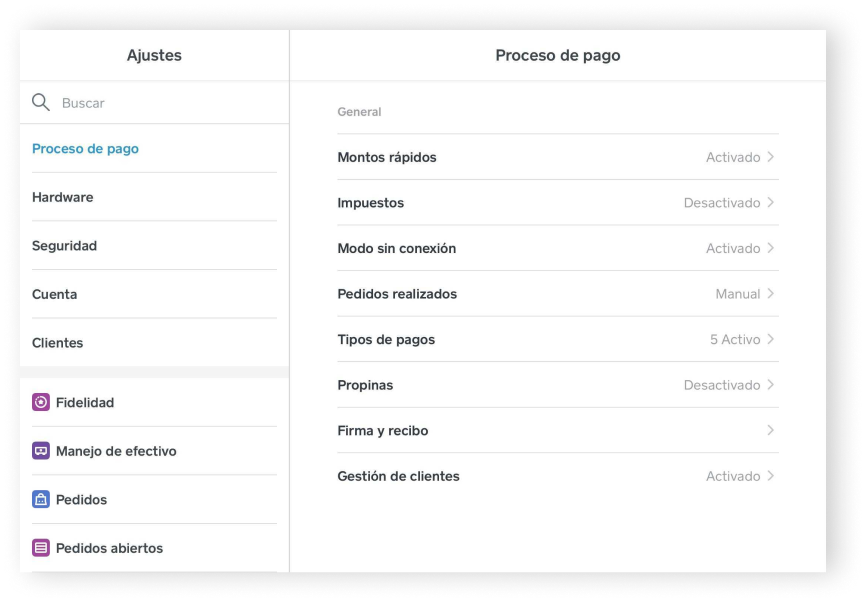Expand Montos rápidos chevron arrow
The width and height of the screenshot is (866, 603).
(770, 157)
